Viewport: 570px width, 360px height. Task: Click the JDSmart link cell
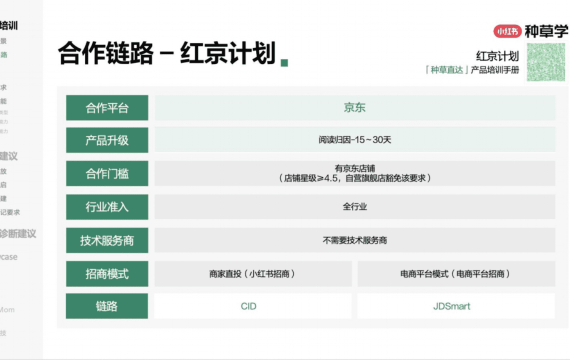point(456,306)
